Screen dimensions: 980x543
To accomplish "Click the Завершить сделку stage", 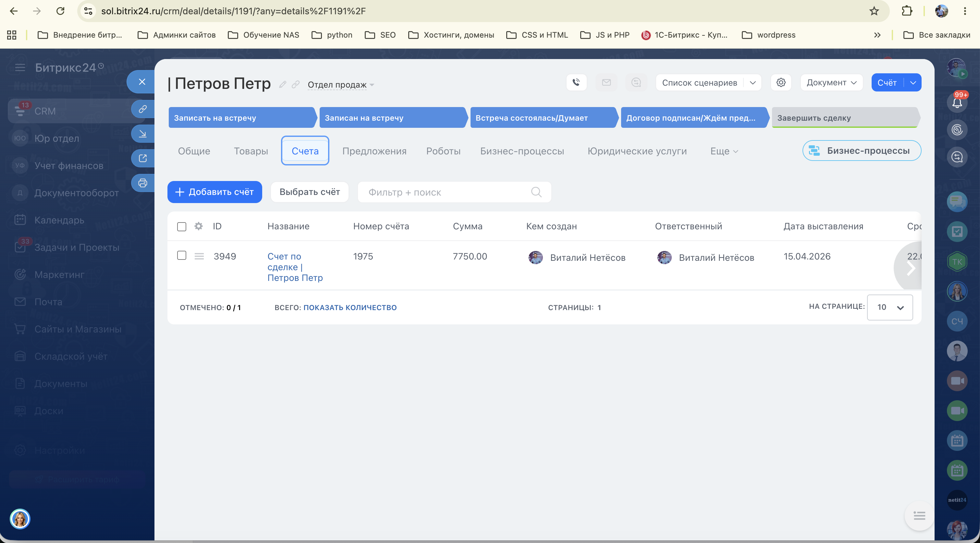I will [x=845, y=117].
